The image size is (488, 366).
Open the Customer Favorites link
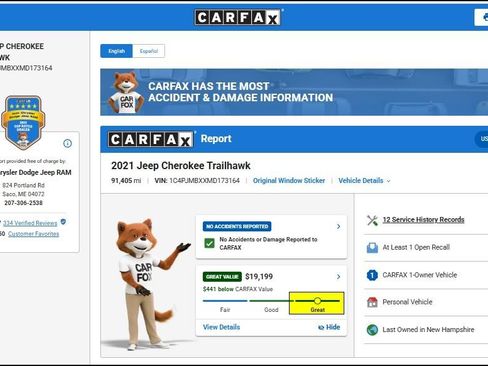click(x=33, y=234)
